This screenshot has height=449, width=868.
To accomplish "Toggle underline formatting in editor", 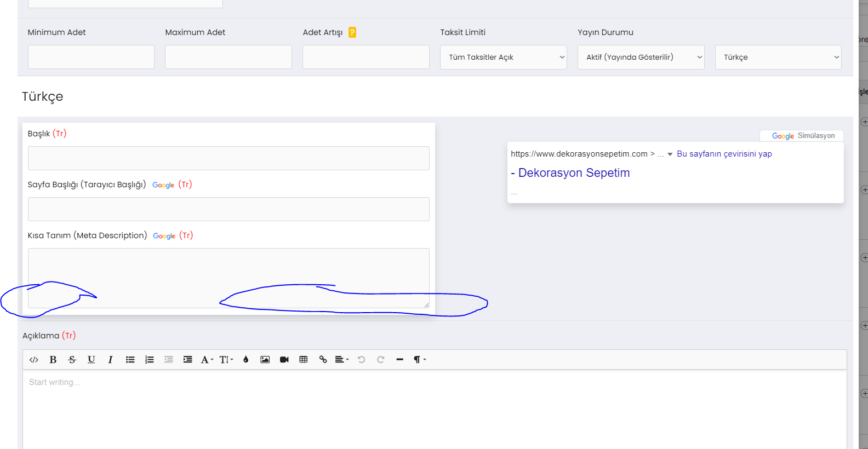I will (92, 360).
